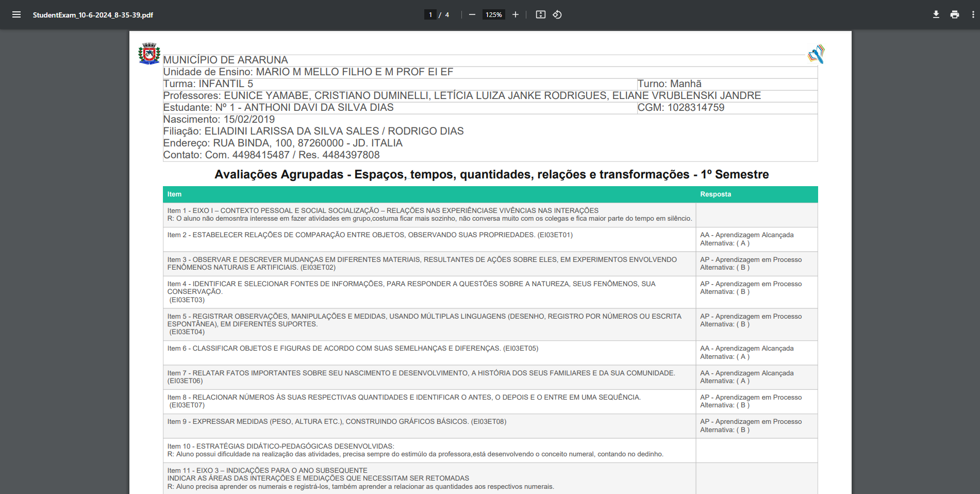Click the Araruna municipality crest image
The height and width of the screenshot is (494, 980).
click(150, 54)
